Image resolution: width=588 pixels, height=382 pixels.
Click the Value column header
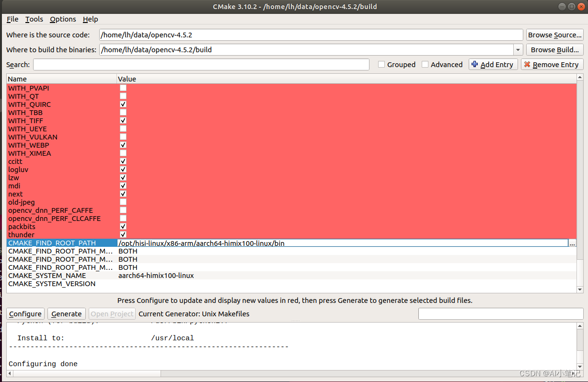347,79
